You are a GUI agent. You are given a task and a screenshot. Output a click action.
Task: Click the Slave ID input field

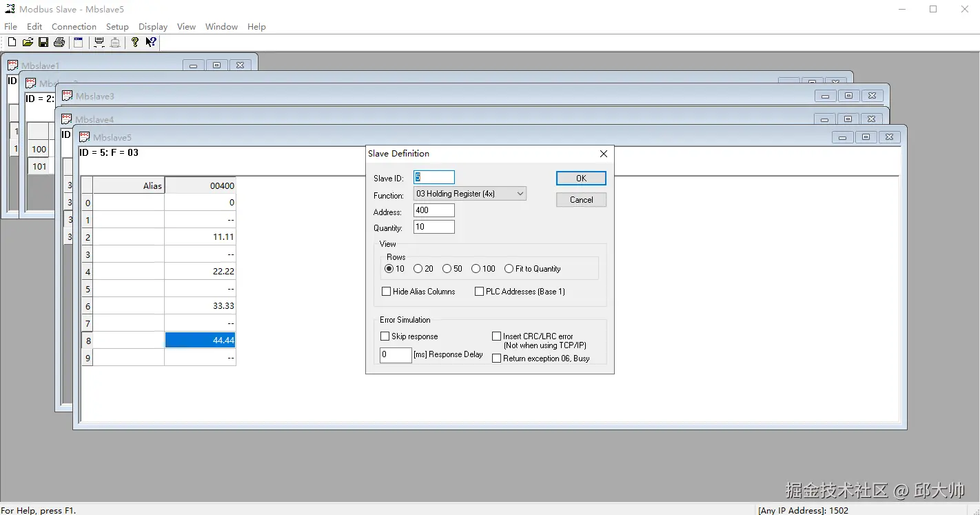coord(434,177)
